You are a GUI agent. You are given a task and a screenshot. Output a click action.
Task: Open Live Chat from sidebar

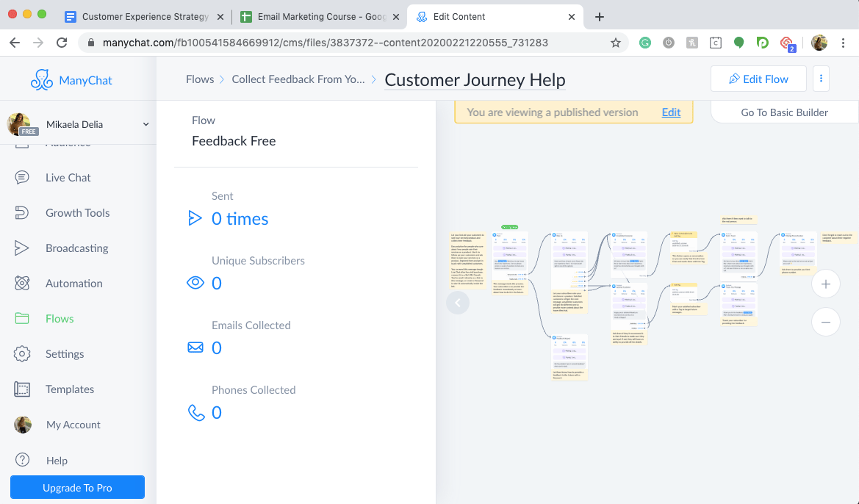[68, 178]
